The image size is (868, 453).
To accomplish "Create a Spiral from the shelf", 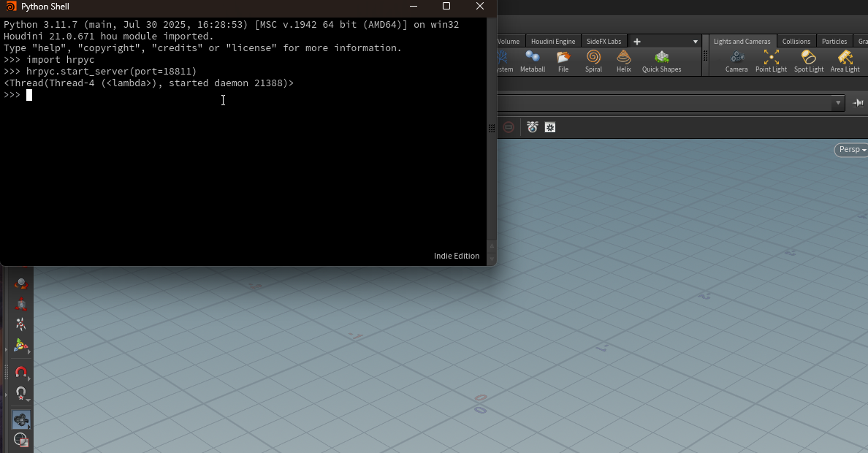I will [x=593, y=61].
